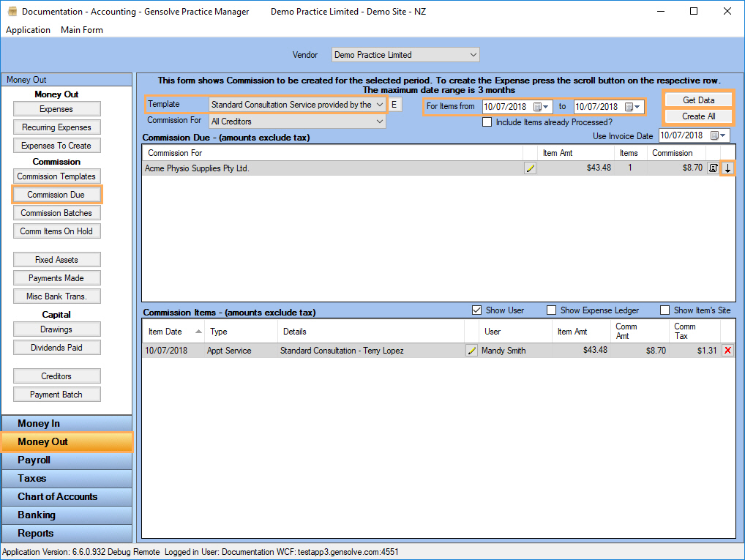Uncheck the Show User checkbox
745x560 pixels.
tap(477, 310)
